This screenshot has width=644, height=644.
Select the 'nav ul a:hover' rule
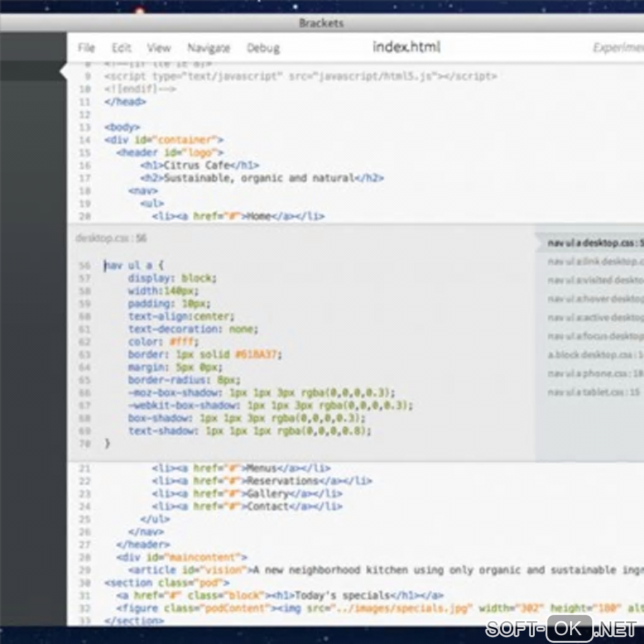[593, 299]
